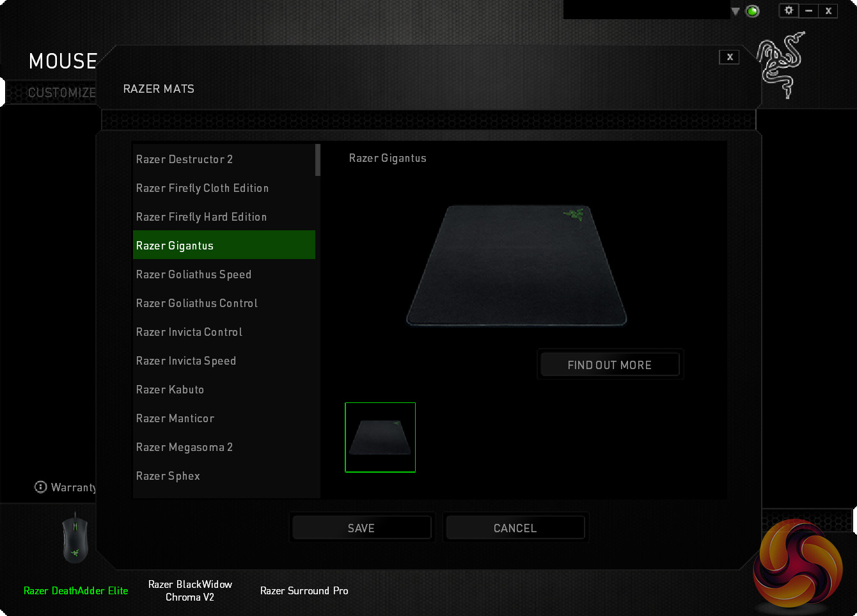The width and height of the screenshot is (857, 616).
Task: Pick Razer Manticor mat
Action: tap(224, 418)
